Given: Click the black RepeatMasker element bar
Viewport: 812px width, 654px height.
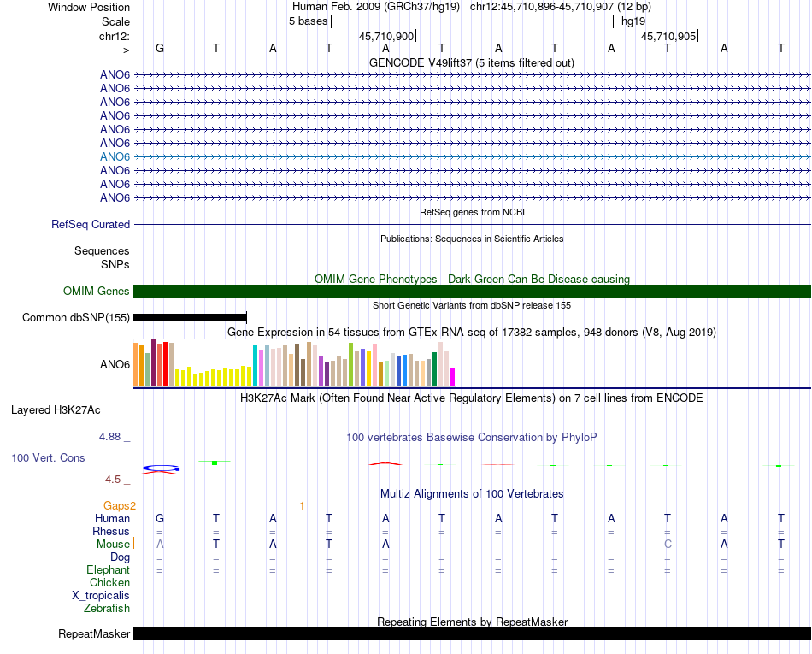Looking at the screenshot, I should pos(472,633).
